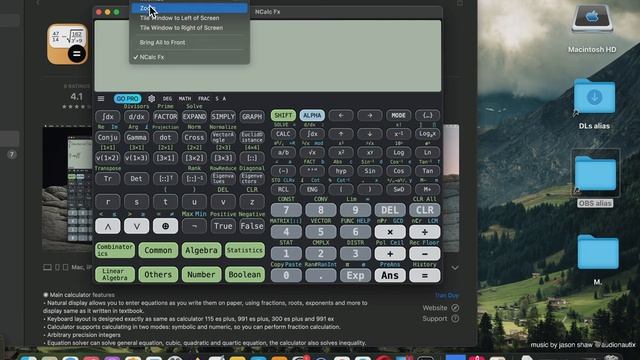Image resolution: width=640 pixels, height=360 pixels.
Task: Click the Sin key
Action: (x=370, y=171)
